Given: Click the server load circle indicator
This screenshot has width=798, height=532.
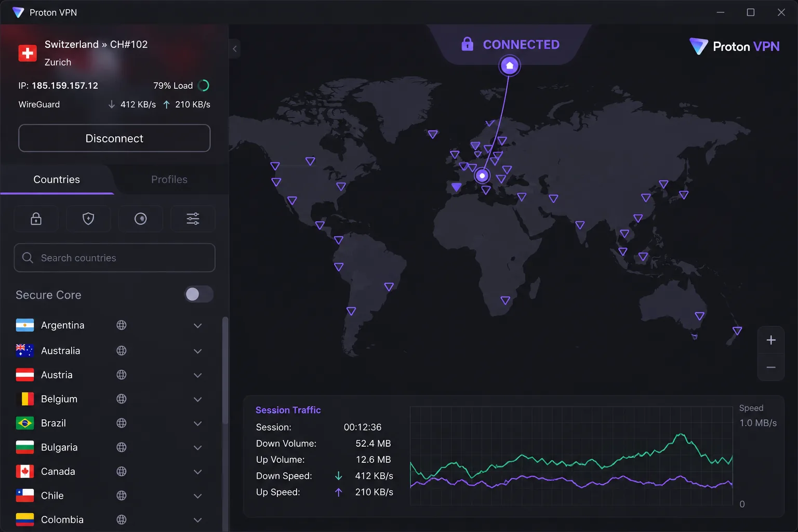Looking at the screenshot, I should (204, 85).
